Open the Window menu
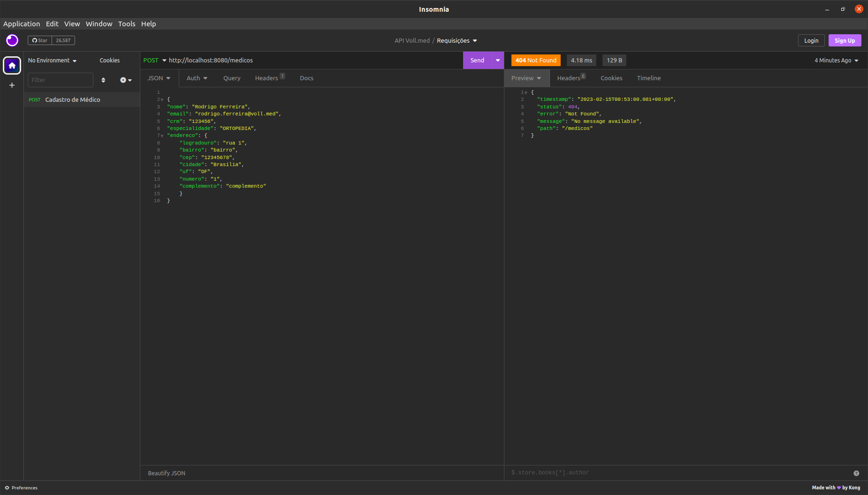This screenshot has height=495, width=868. 99,24
